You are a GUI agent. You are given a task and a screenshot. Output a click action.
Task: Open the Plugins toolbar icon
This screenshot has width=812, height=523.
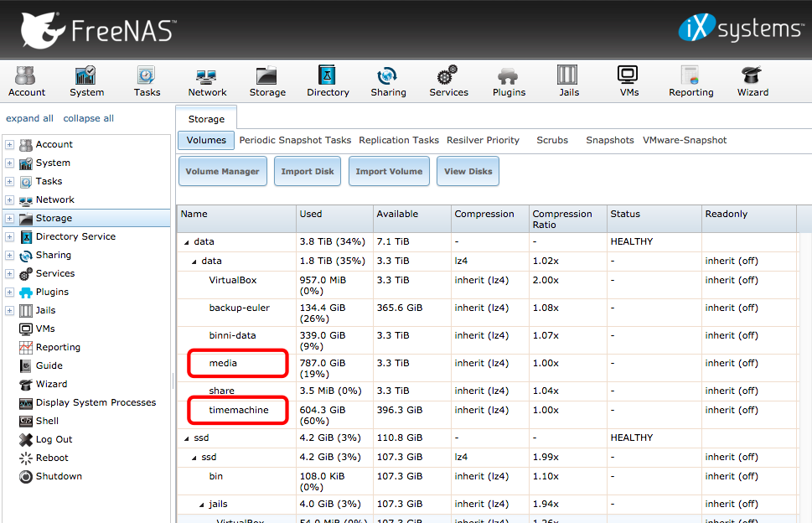point(509,82)
